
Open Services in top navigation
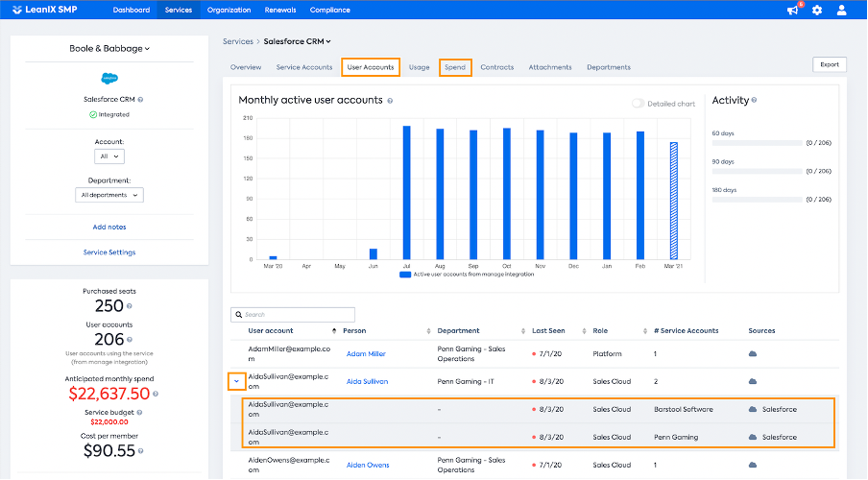coord(179,10)
